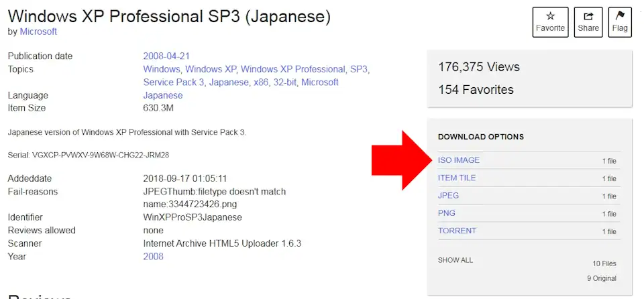The image size is (644, 299).
Task: Click SHOW ALL download files
Action: coord(455,259)
